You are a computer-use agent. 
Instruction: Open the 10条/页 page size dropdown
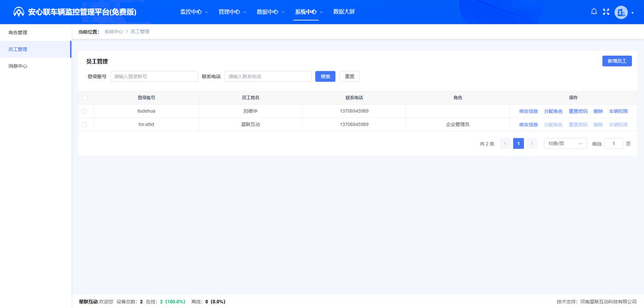[565, 144]
